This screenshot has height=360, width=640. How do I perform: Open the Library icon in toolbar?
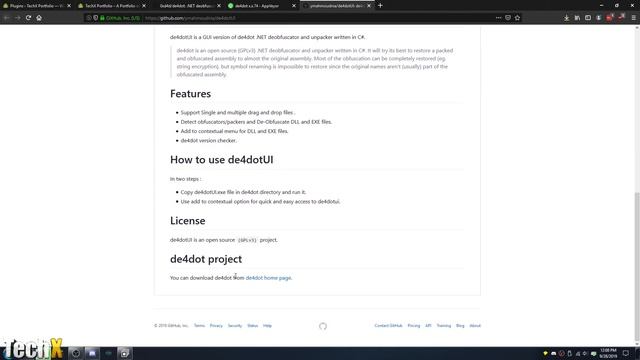(577, 18)
